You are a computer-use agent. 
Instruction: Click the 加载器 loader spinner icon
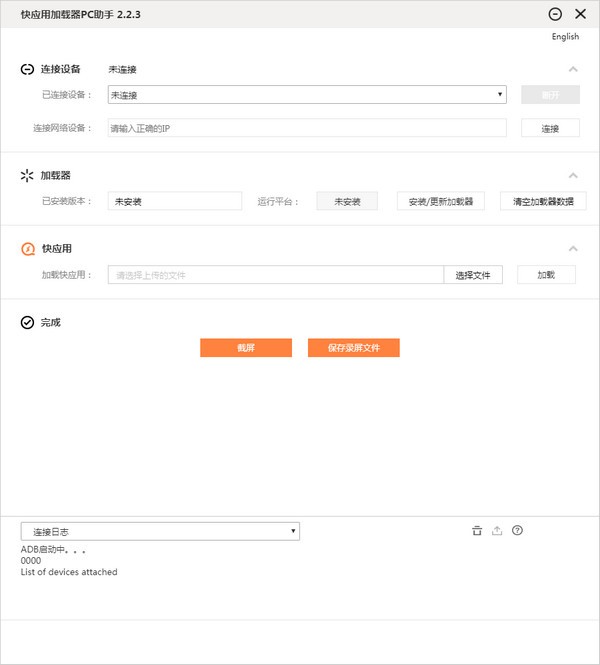pyautogui.click(x=27, y=175)
